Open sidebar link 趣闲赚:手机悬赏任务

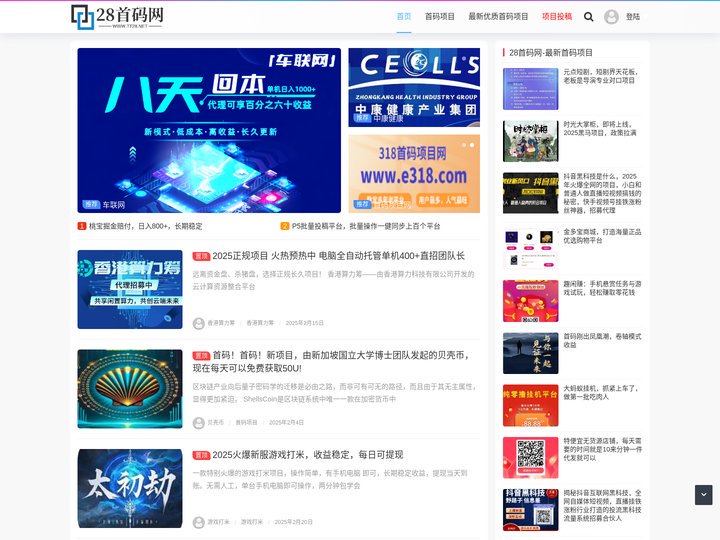coord(602,288)
